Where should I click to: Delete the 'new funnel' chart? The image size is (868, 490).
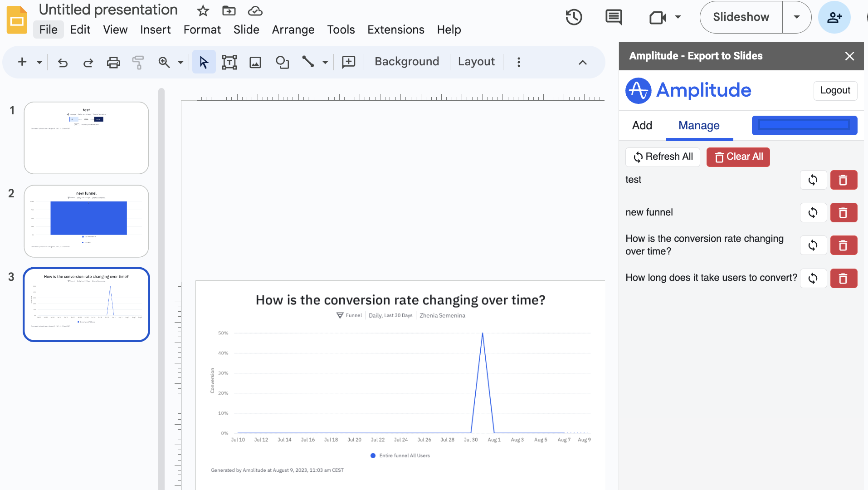844,213
